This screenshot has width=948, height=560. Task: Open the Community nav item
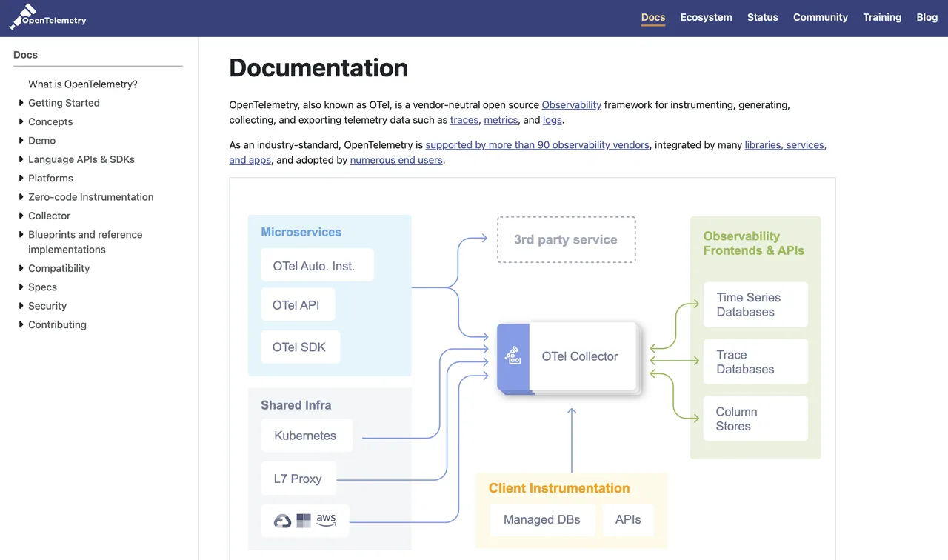(821, 17)
